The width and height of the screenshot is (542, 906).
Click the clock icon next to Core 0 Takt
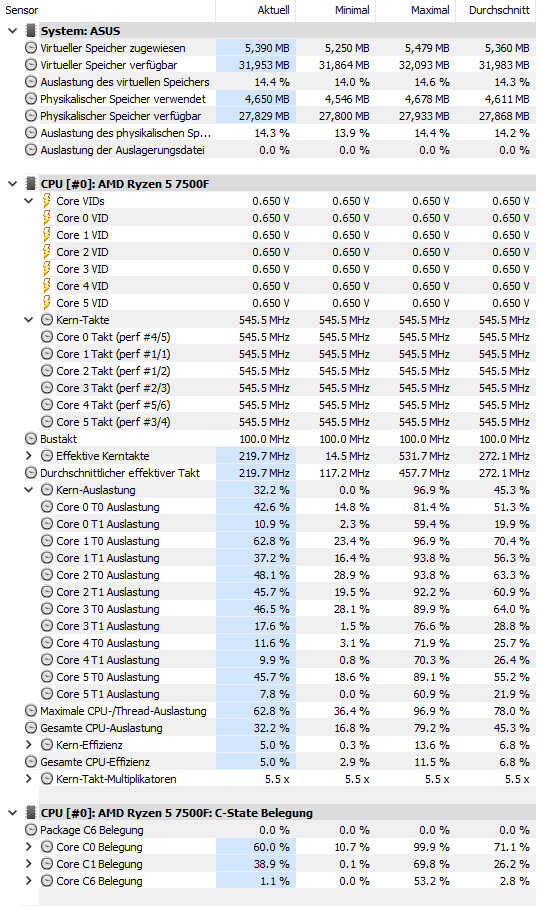click(47, 337)
